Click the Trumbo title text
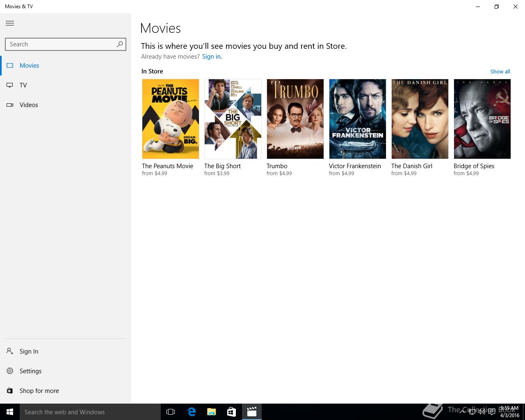Screen dimensions: 525x420 pyautogui.click(x=277, y=166)
